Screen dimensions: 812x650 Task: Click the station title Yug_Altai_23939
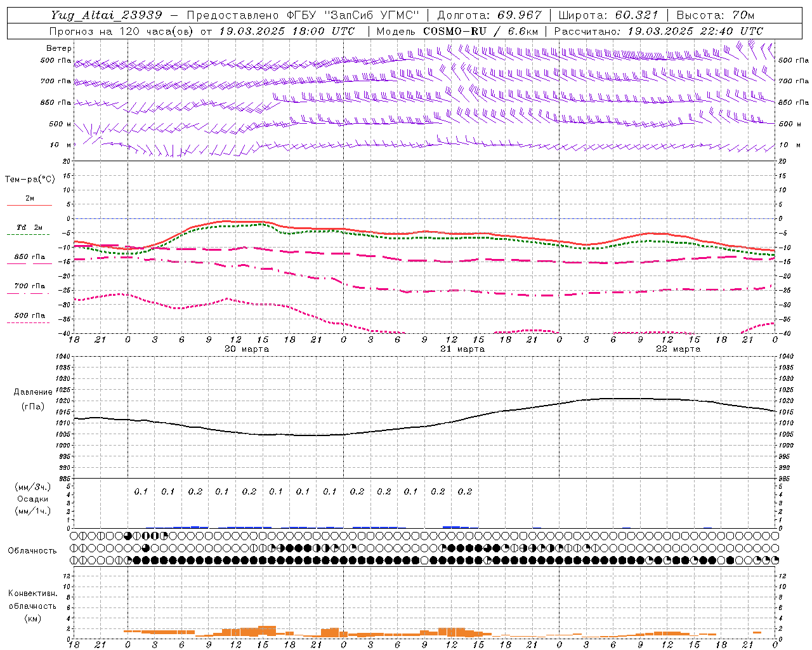pyautogui.click(x=107, y=15)
